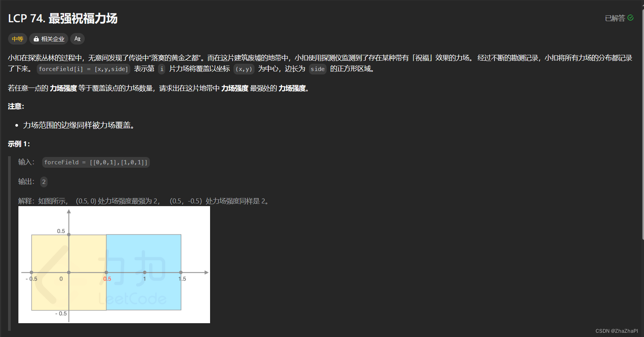Click the inline code (x,y)
644x337 pixels.
pos(244,69)
